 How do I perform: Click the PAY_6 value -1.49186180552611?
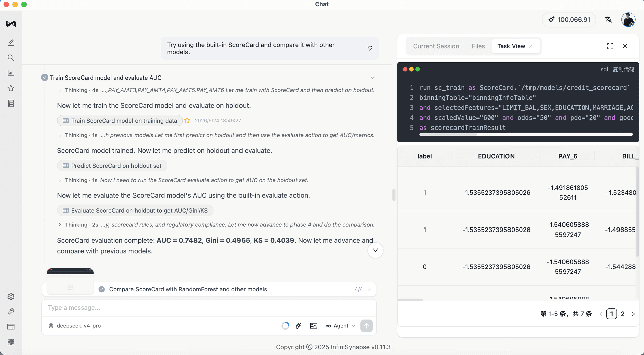568,193
